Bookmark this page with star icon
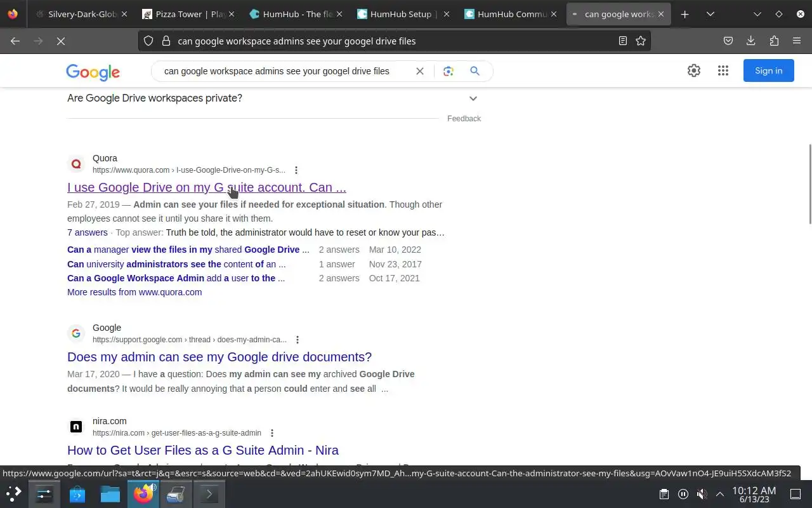The width and height of the screenshot is (812, 508). pyautogui.click(x=641, y=41)
